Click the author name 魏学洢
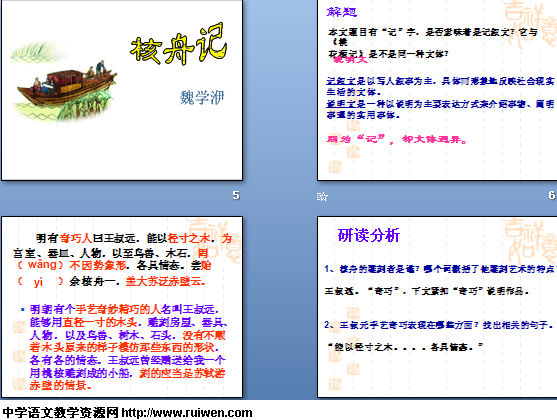The image size is (557, 420). (x=202, y=97)
